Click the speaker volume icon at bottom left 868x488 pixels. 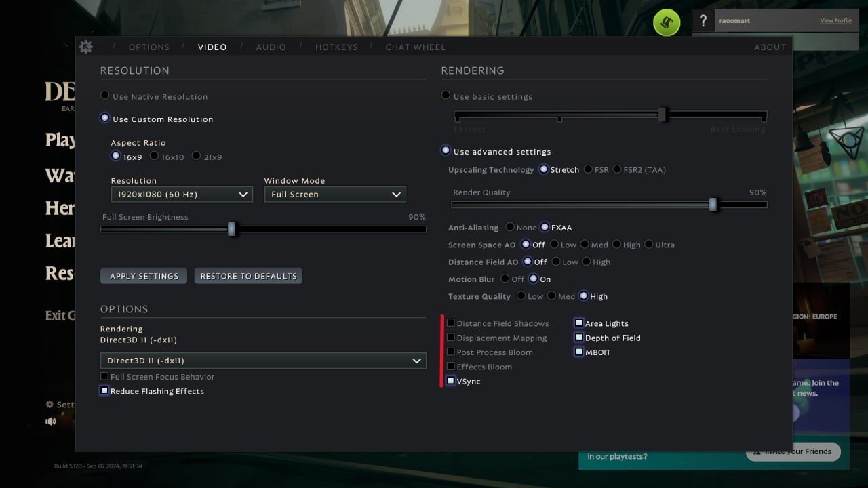click(51, 421)
